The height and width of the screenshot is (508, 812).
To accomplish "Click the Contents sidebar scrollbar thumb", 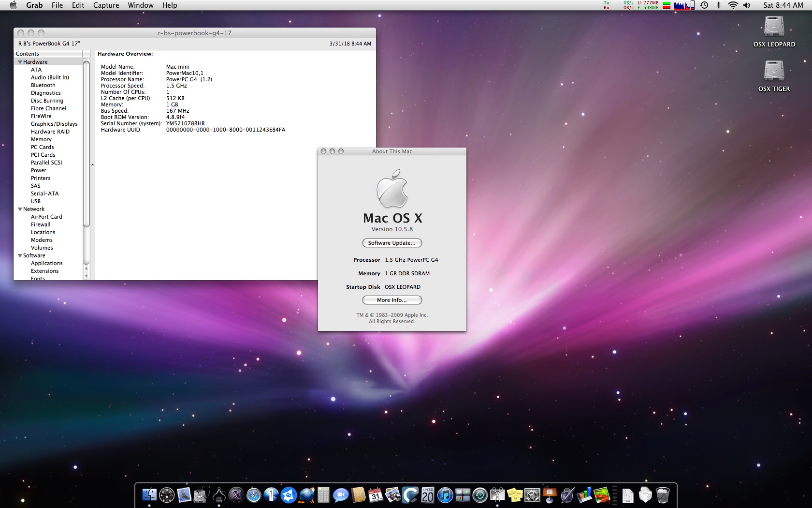I will (87, 143).
